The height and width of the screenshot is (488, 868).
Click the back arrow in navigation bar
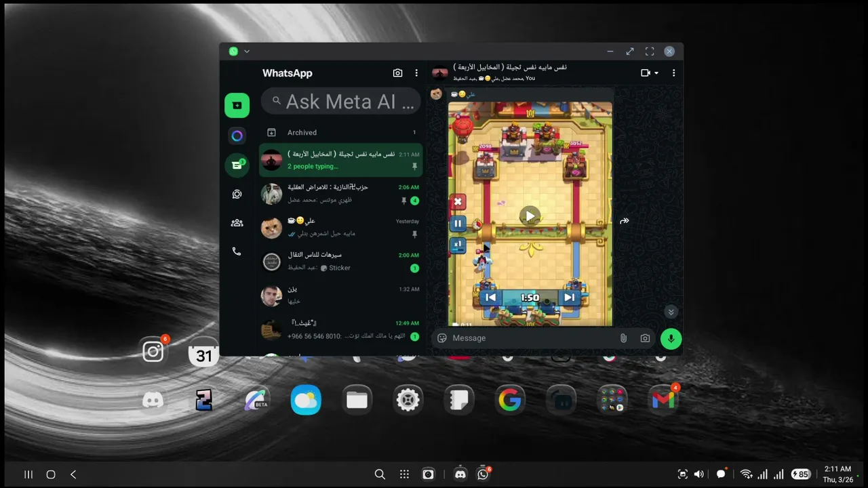point(73,474)
